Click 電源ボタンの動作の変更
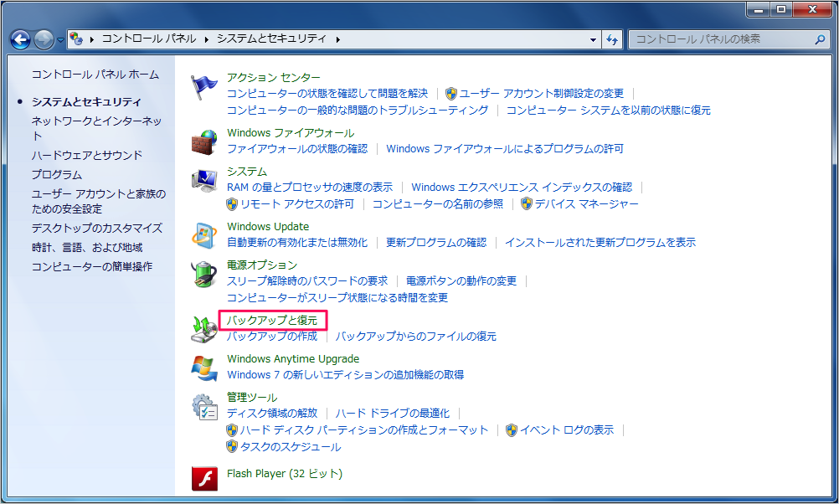 point(461,281)
